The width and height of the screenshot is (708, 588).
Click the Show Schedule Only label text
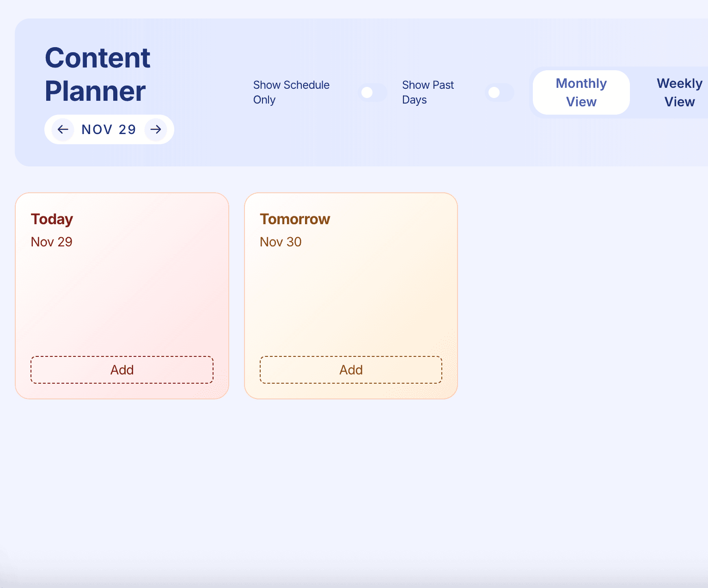(292, 92)
